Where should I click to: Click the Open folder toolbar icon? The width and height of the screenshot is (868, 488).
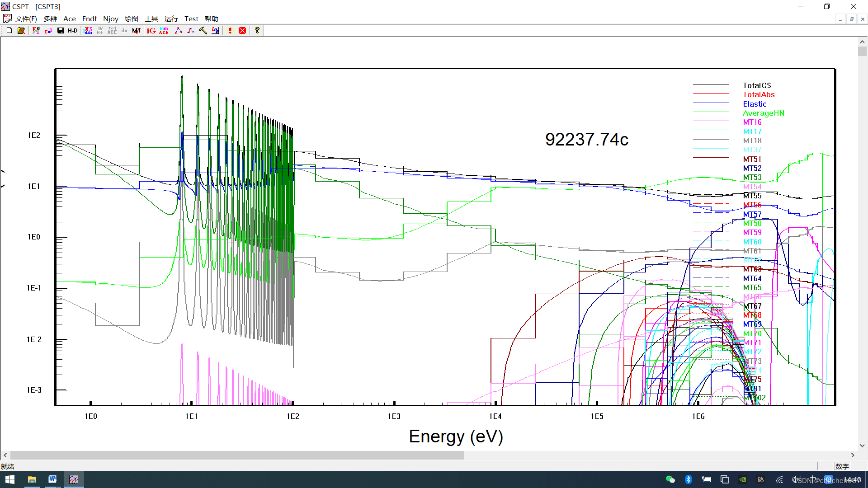click(21, 30)
